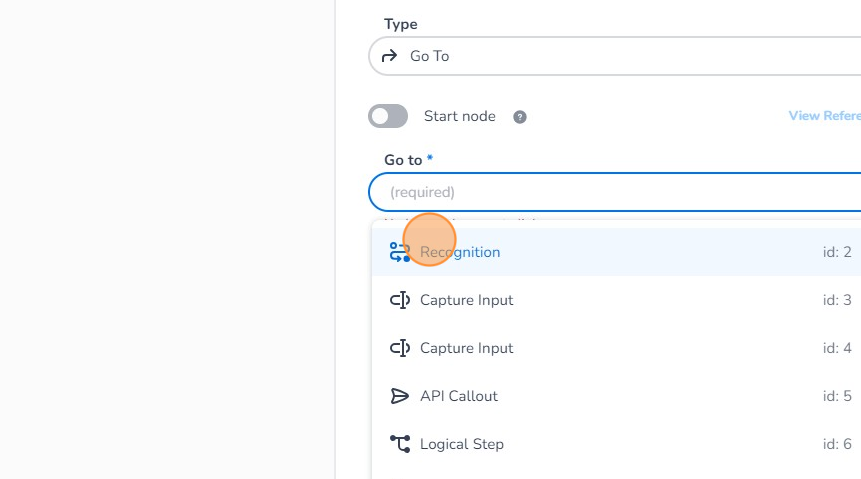Screen dimensions: 861x479
Task: Select the Logical Step option
Action: [x=462, y=444]
